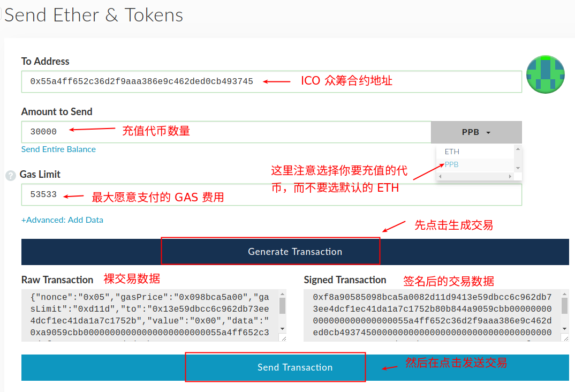Open the PPB token currency dropdown

[x=476, y=132]
